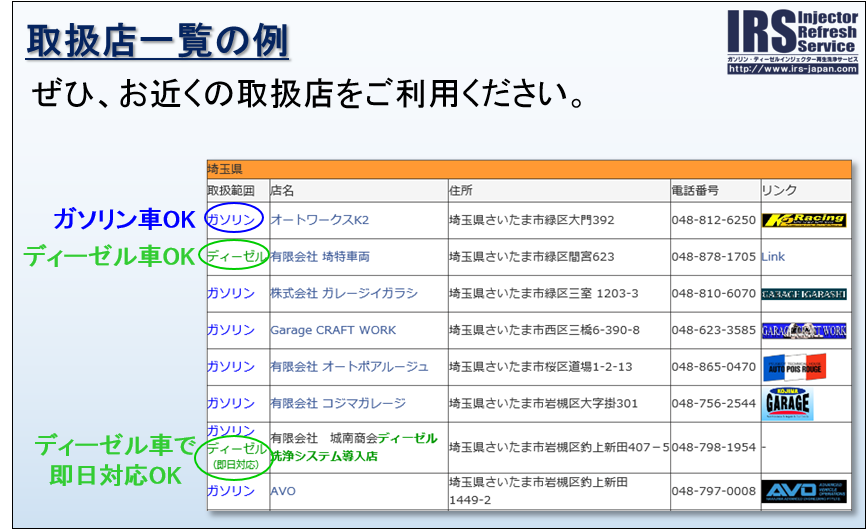
Task: Click the ディーゼル (即日対応) label
Action: pos(236,455)
